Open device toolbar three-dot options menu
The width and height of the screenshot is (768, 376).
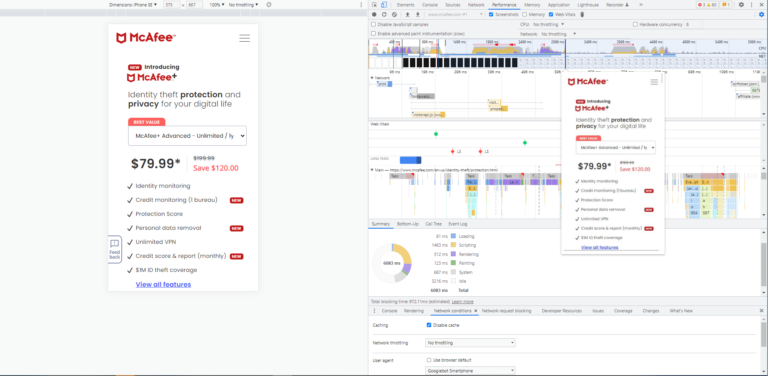click(361, 4)
